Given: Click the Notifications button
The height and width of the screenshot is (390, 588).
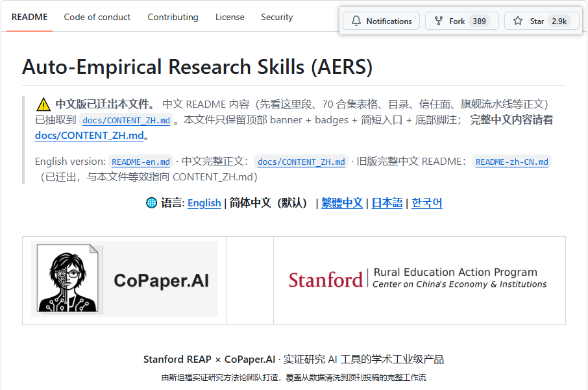Looking at the screenshot, I should pyautogui.click(x=382, y=21).
